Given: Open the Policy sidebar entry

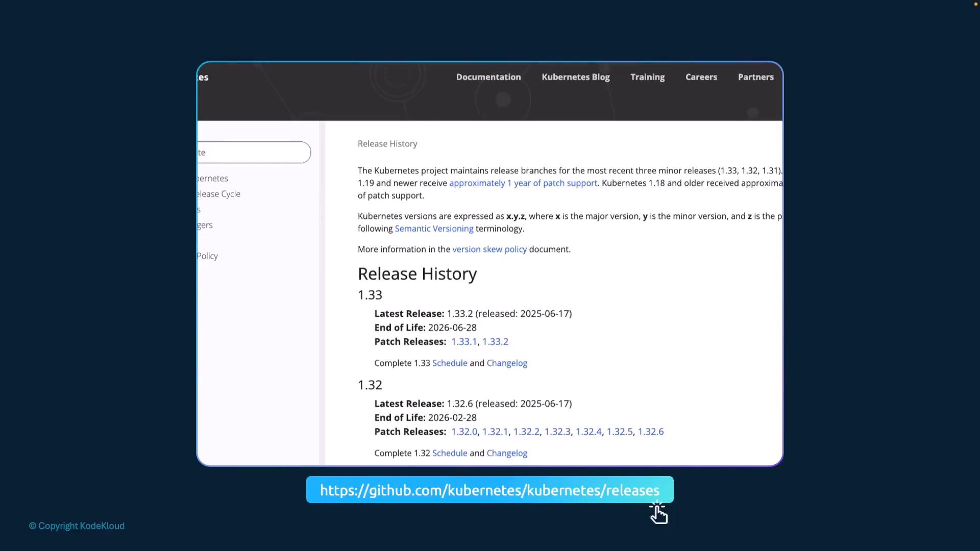Looking at the screenshot, I should [x=208, y=256].
